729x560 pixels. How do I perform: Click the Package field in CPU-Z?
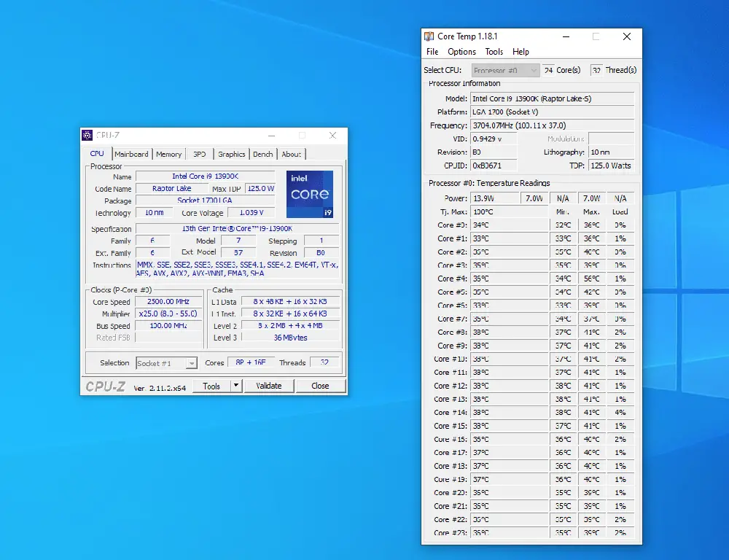coord(205,201)
